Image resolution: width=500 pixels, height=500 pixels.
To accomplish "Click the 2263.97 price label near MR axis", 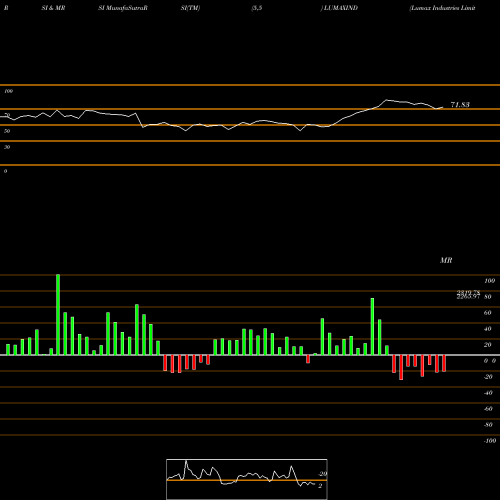I will coord(468,296).
